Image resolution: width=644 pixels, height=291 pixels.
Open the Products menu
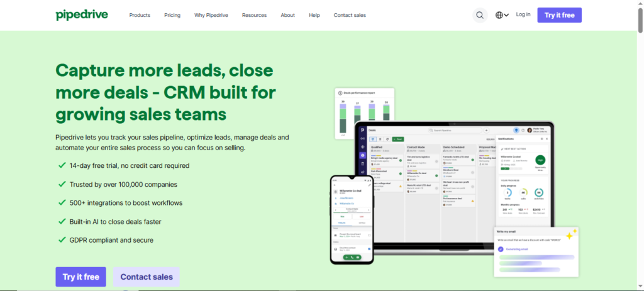point(140,15)
